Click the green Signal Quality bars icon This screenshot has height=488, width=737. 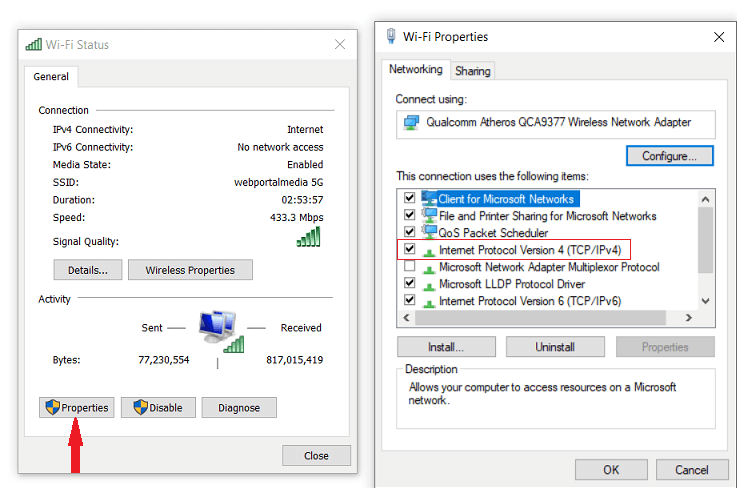308,237
